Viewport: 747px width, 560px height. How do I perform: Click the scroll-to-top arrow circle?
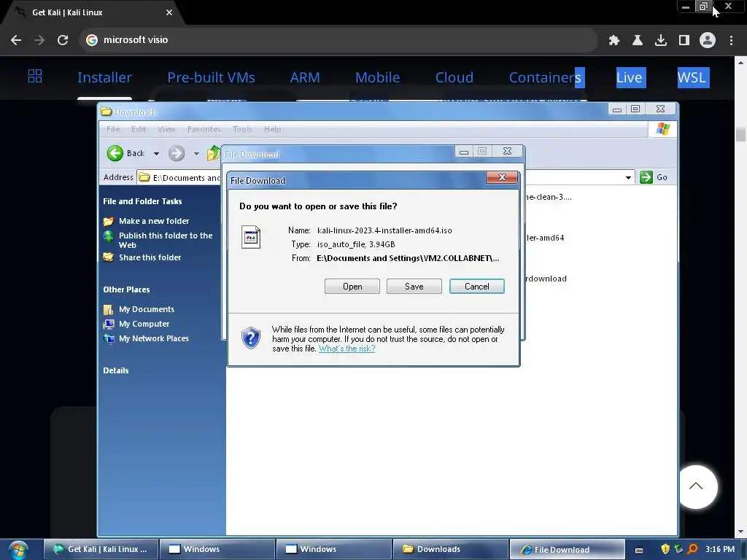tap(696, 486)
